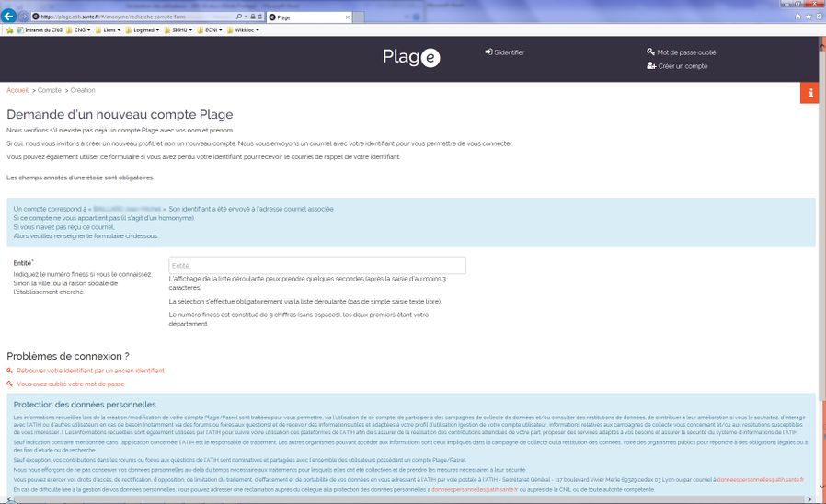Viewport: 826px width, 504px height.
Task: Expand the ECNi bookmarks folder
Action: coord(210,30)
